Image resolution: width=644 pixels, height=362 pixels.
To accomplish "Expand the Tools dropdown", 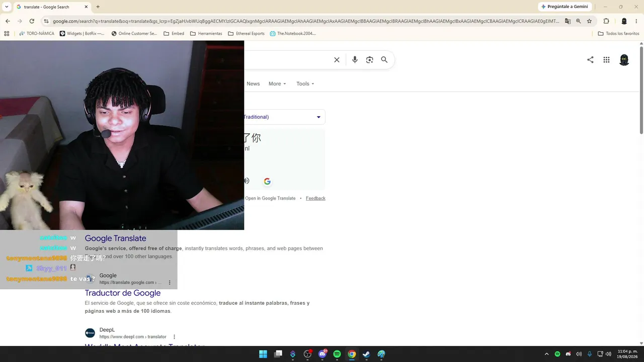I will [305, 84].
